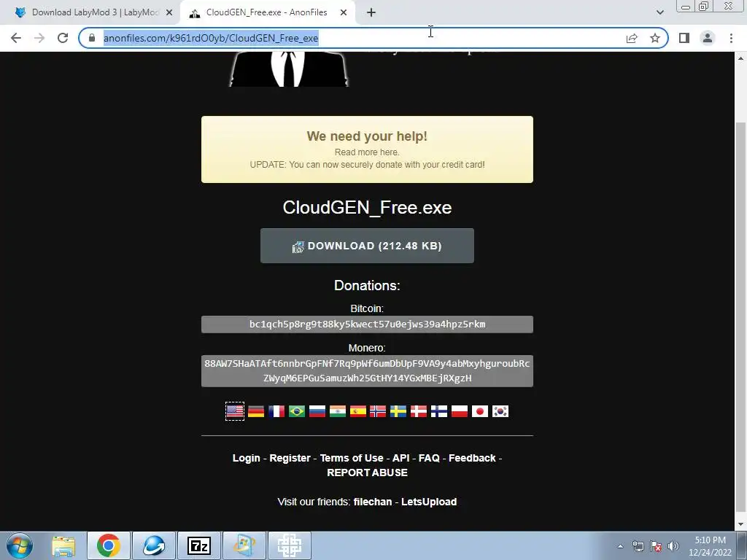Choose the German flag language
747x560 pixels.
(x=256, y=411)
